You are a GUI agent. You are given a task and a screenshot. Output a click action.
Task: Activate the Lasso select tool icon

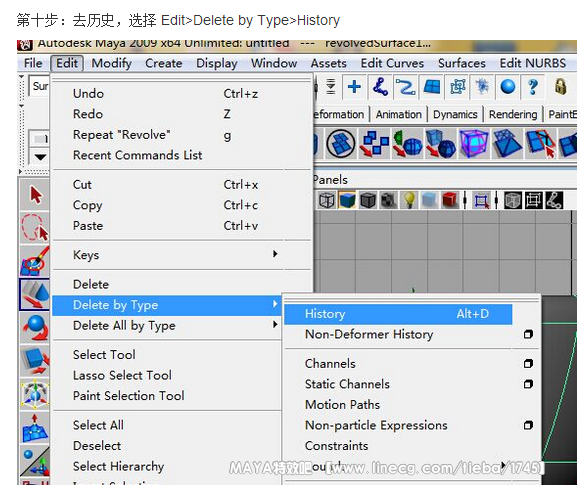pos(35,228)
